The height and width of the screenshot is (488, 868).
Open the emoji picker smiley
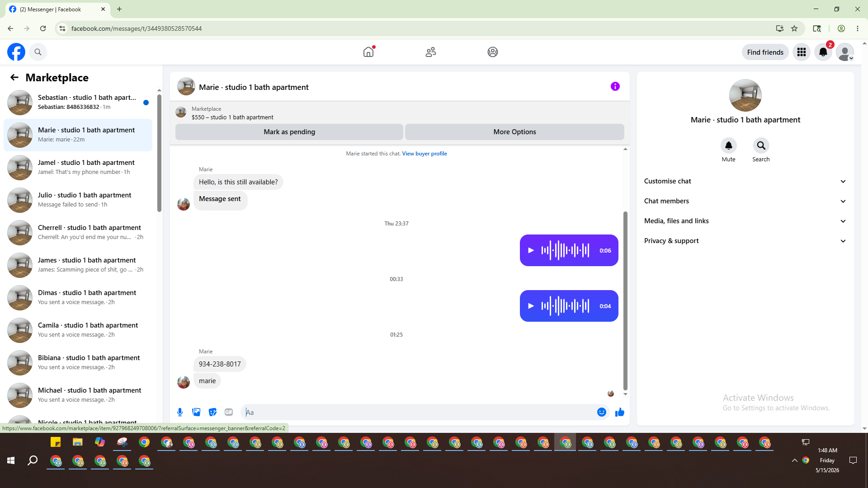pyautogui.click(x=602, y=412)
